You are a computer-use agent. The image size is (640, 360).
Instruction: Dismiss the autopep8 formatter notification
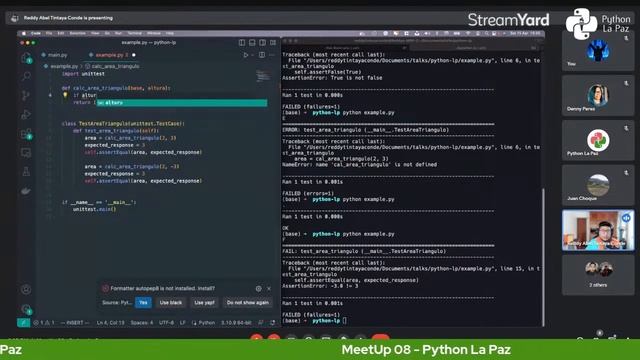click(269, 289)
